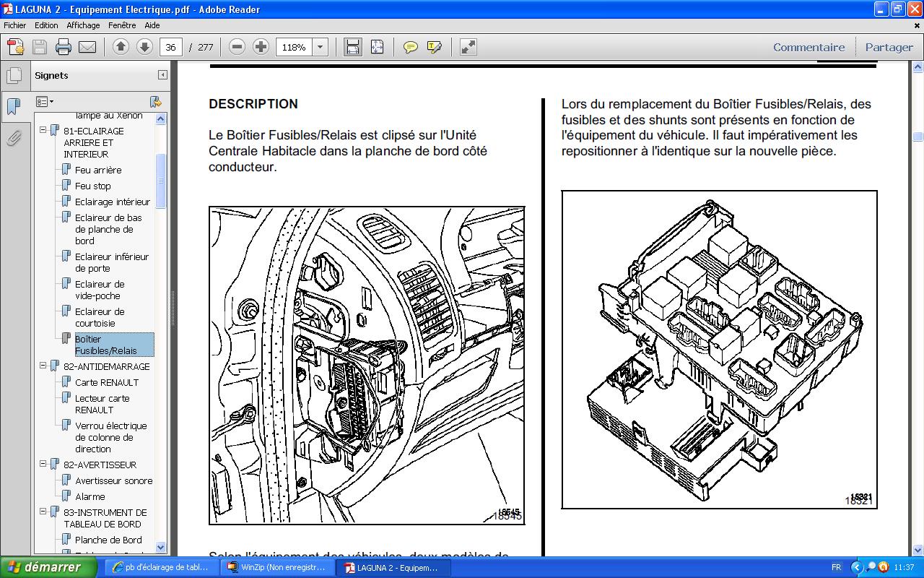Screen dimensions: 924x578
Task: Click the fuse/relay box diagram image
Action: 719,350
